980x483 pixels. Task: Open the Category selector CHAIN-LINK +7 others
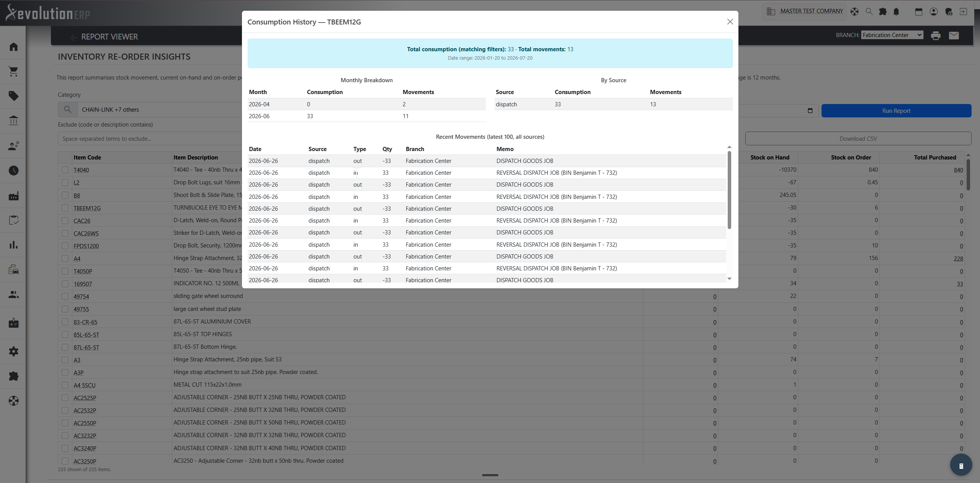(160, 110)
